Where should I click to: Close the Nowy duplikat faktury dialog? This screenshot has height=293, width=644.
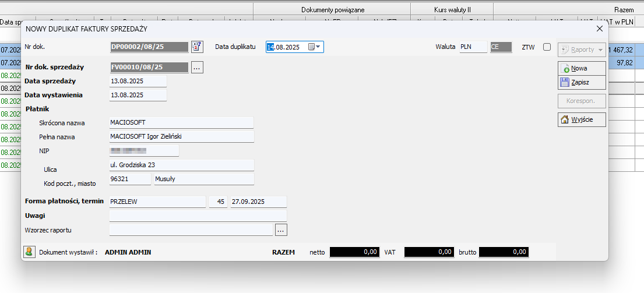coord(599,28)
